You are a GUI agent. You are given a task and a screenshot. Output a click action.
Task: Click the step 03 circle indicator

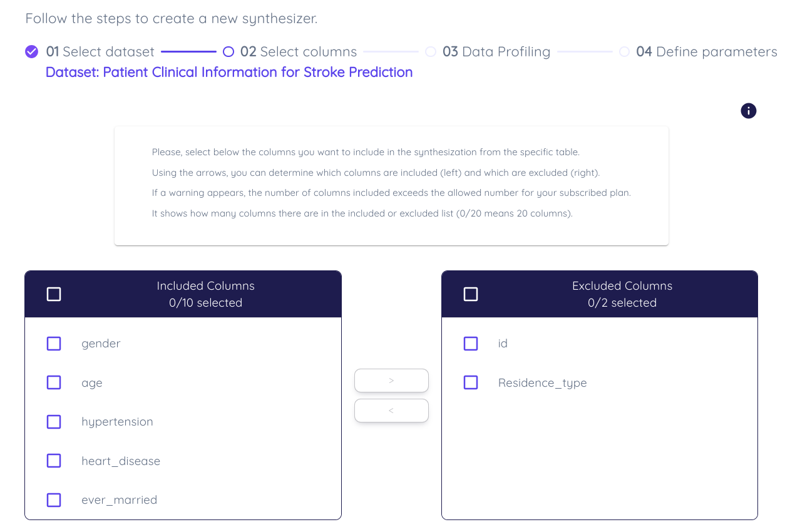431,51
